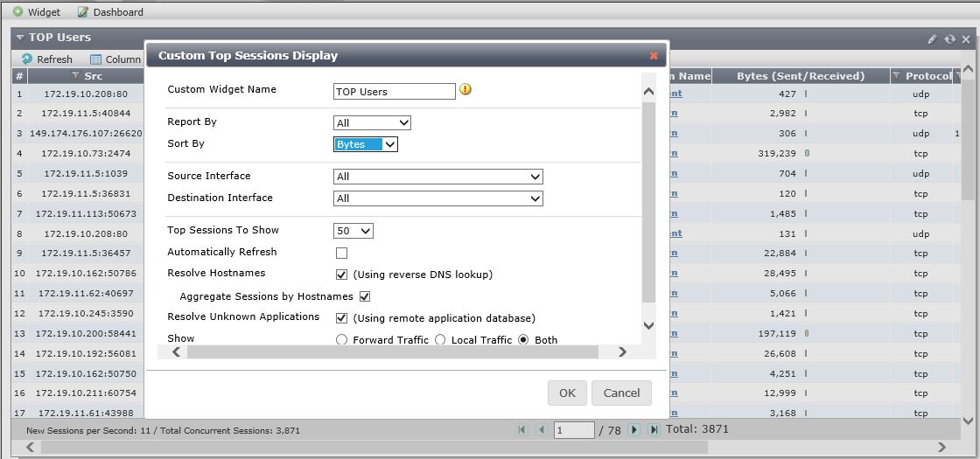This screenshot has width=980, height=459.
Task: Click bytes value 197,119
Action: pos(777,333)
